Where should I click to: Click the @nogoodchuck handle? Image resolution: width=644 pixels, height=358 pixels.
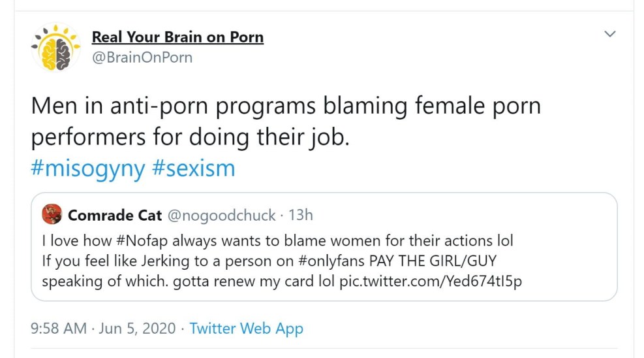[221, 215]
